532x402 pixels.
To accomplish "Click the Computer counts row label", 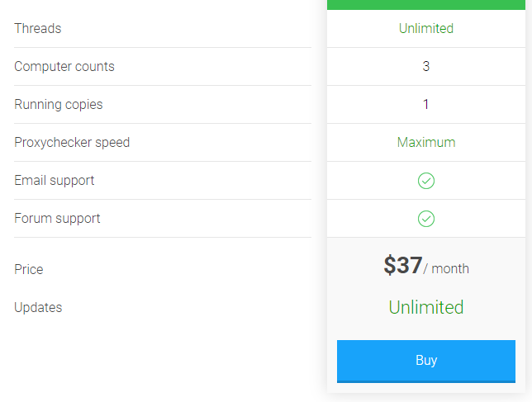I will (x=64, y=66).
